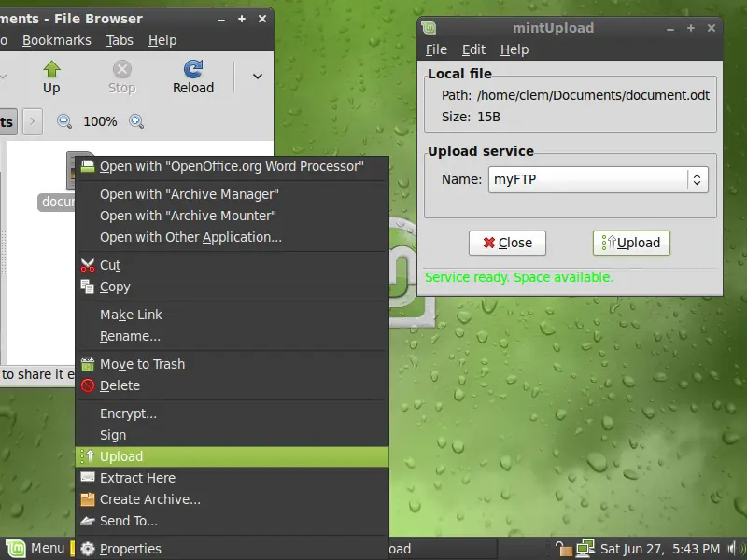This screenshot has height=560, width=747.
Task: Open the myFTP service name combo box
Action: tap(598, 179)
